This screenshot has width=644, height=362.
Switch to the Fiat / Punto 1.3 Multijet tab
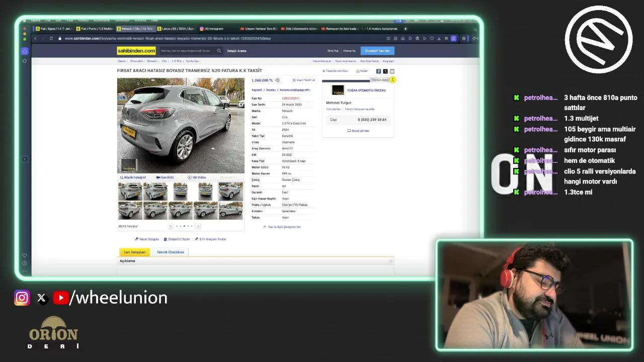tap(95, 29)
